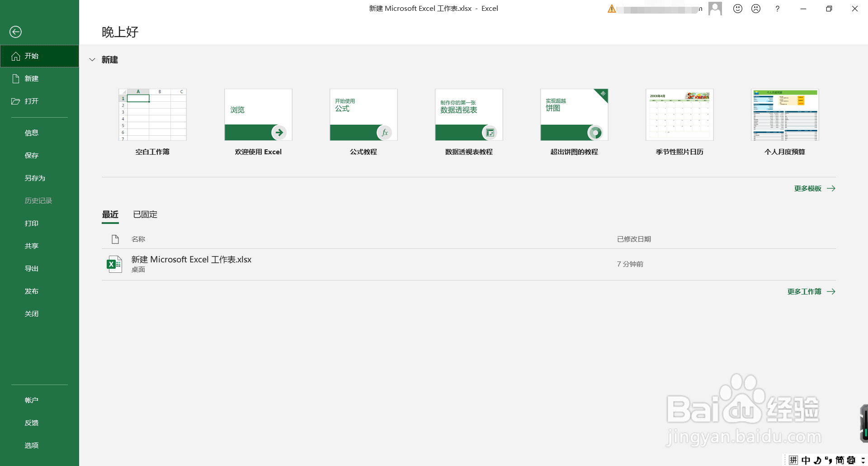Screen dimensions: 868x466
Task: Open the 信息 page
Action: (39, 133)
